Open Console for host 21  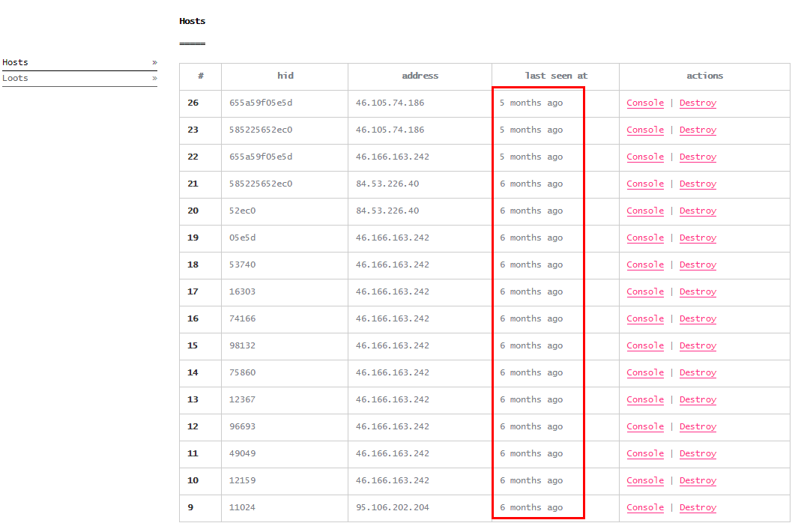pyautogui.click(x=645, y=184)
